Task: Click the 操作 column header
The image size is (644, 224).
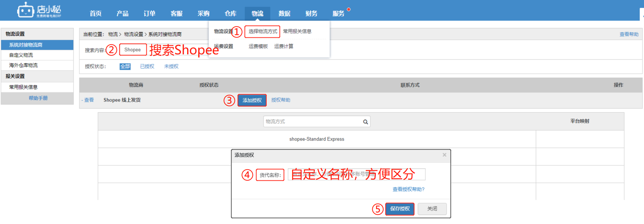Action: pos(618,85)
